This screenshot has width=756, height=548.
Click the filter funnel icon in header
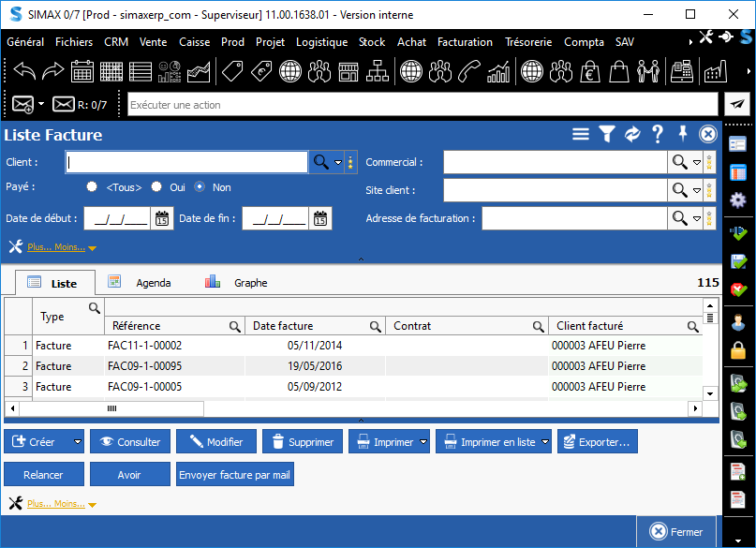(606, 135)
